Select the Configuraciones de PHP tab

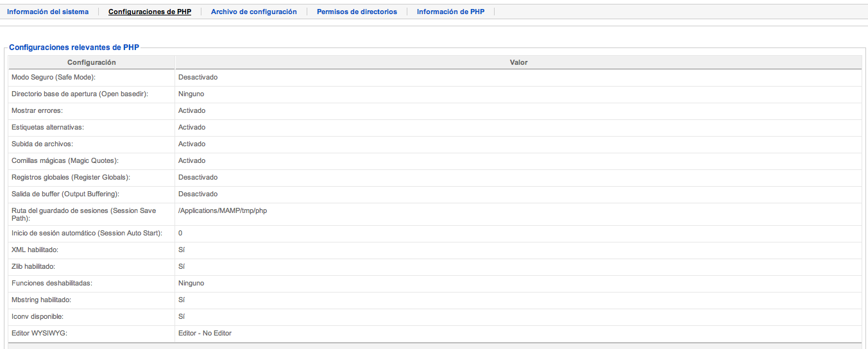[149, 12]
